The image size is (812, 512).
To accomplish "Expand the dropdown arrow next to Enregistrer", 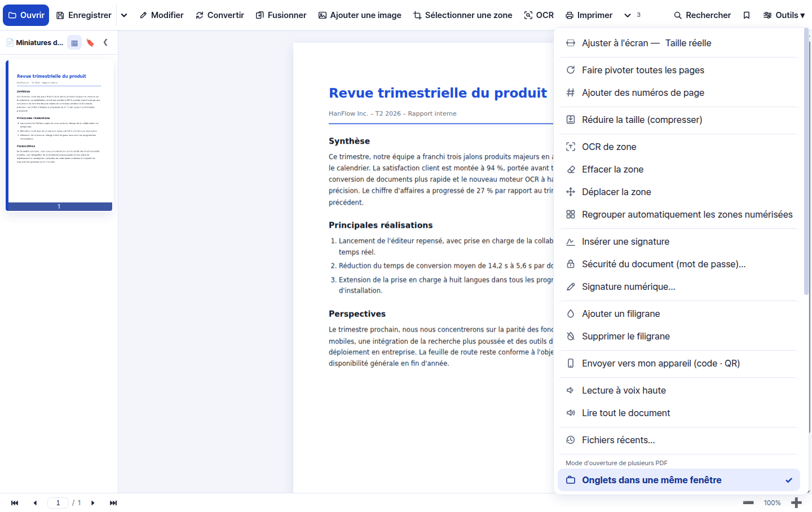I will pos(124,15).
